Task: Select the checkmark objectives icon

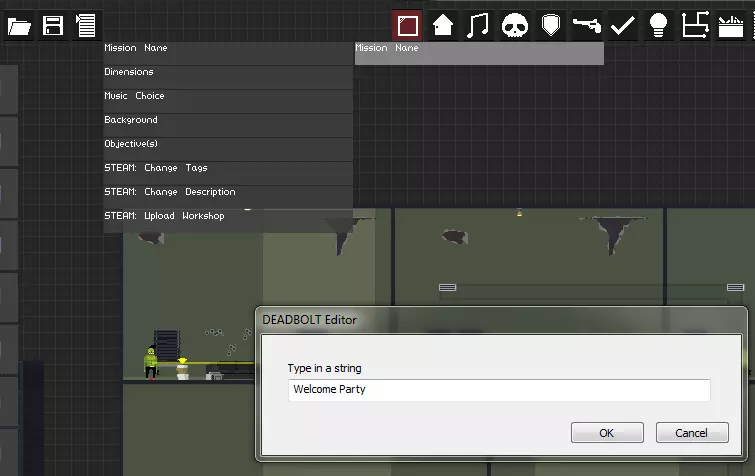Action: pyautogui.click(x=623, y=26)
